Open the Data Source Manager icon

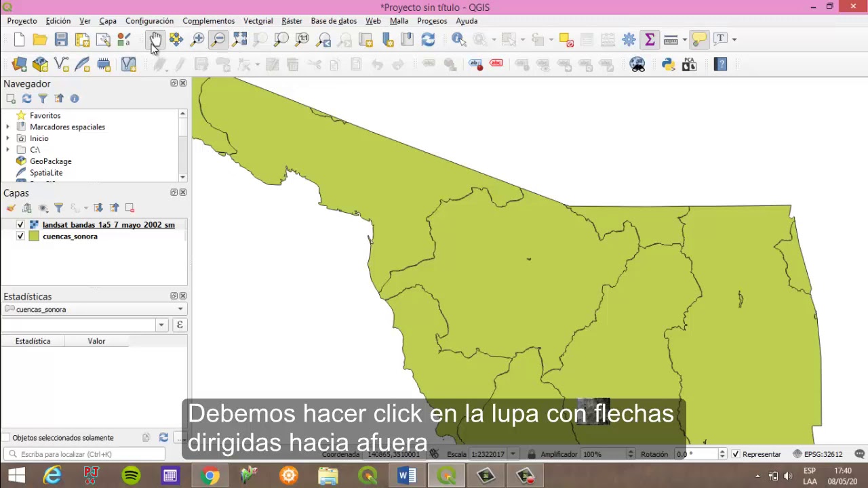pos(19,64)
